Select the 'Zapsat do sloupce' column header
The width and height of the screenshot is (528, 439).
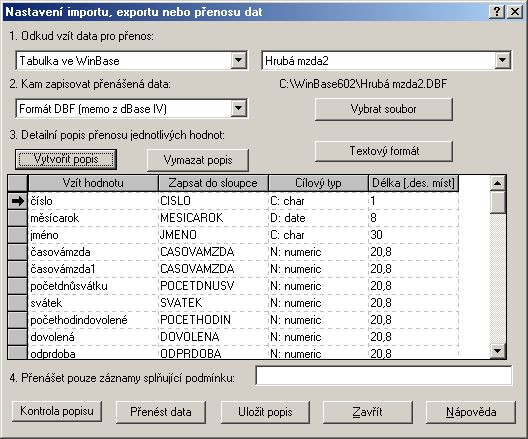coord(213,183)
